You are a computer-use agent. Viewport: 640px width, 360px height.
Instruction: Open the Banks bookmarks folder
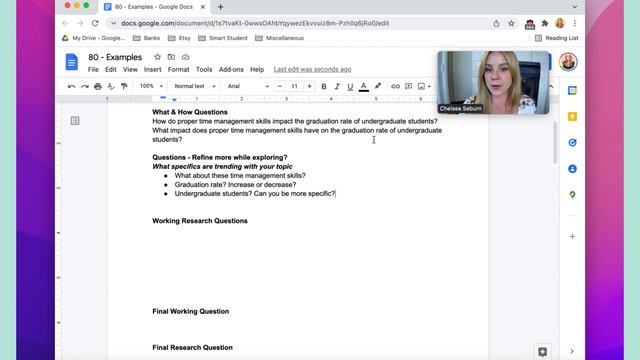click(147, 38)
